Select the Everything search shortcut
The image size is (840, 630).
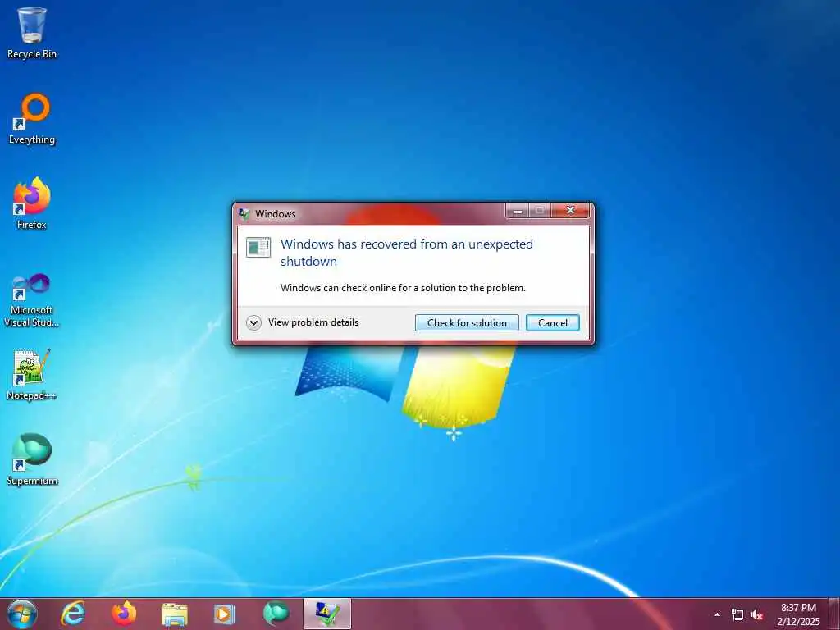pos(32,119)
